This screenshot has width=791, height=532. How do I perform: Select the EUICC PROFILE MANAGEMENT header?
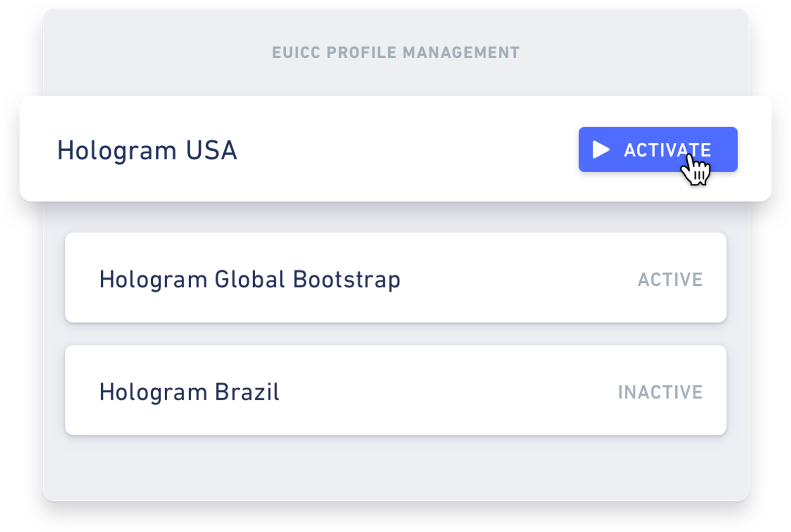[395, 50]
